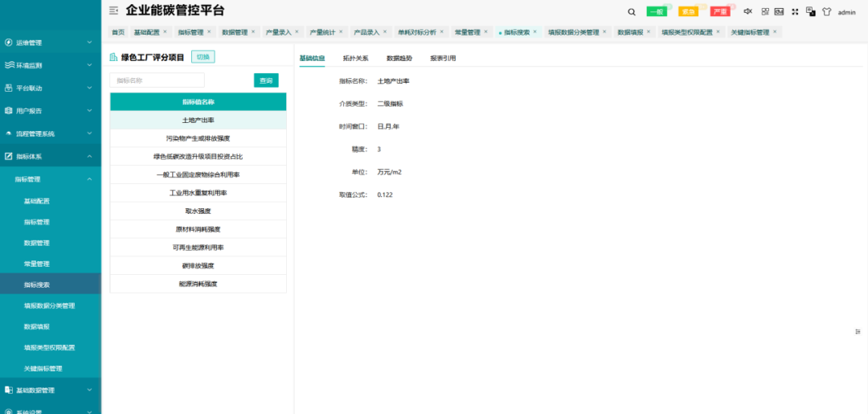
Task: Toggle fullscreen with the arrows icon
Action: [x=795, y=11]
